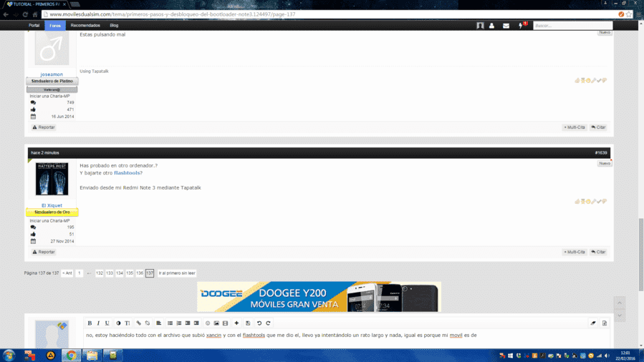Open the insert (plus) menu in the editor

coord(236,323)
